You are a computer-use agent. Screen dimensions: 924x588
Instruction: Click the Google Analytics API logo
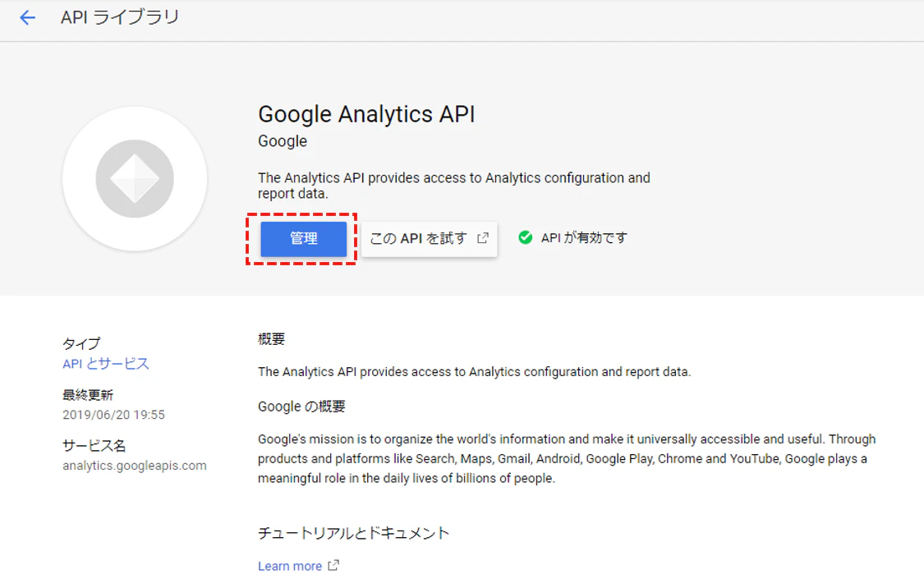135,178
